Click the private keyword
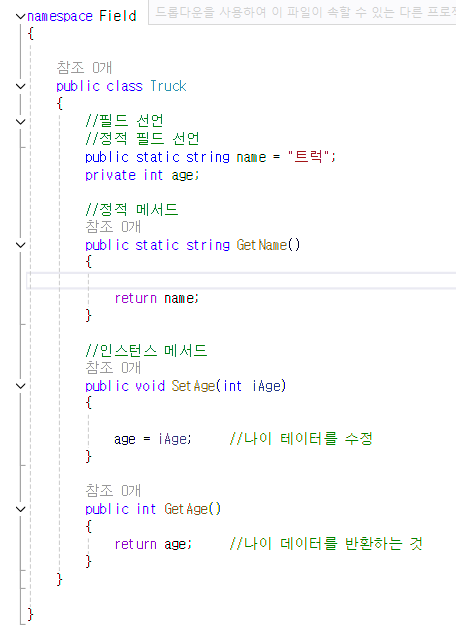Image resolution: width=456 pixels, height=638 pixels. click(110, 175)
